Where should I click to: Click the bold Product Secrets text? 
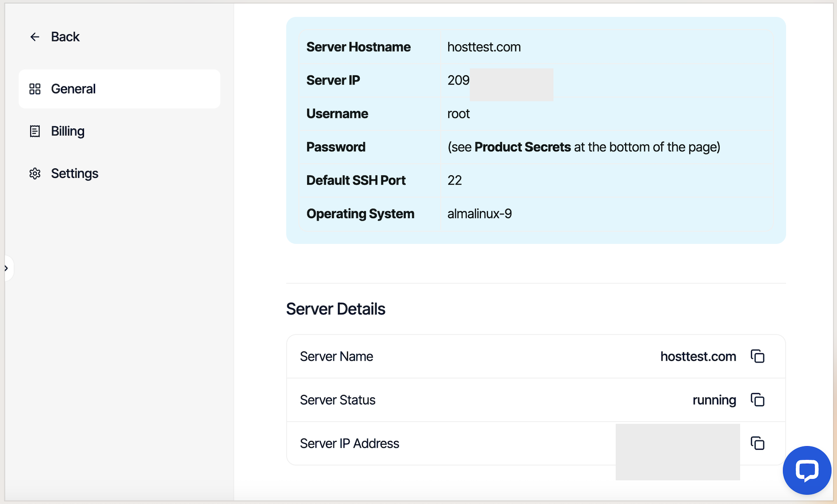522,147
